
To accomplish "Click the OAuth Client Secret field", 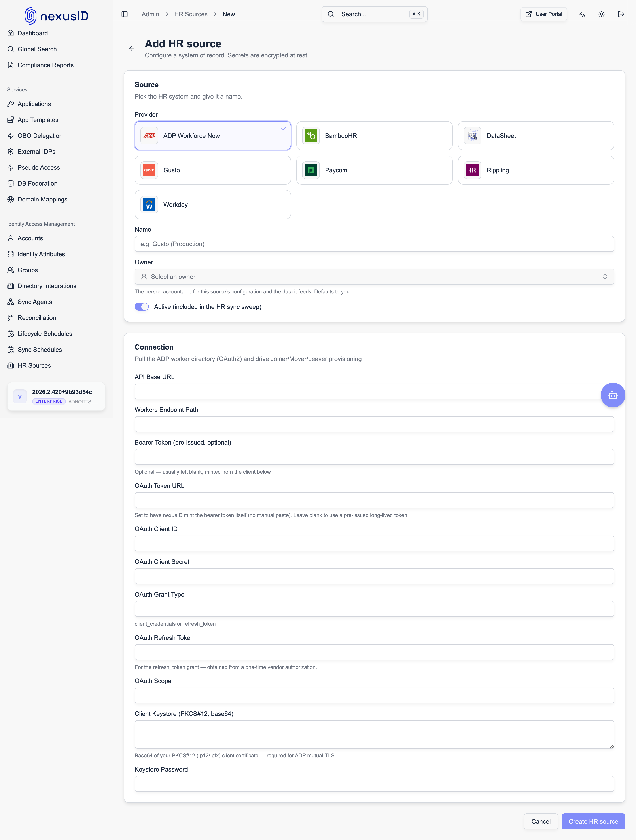I will click(x=374, y=576).
